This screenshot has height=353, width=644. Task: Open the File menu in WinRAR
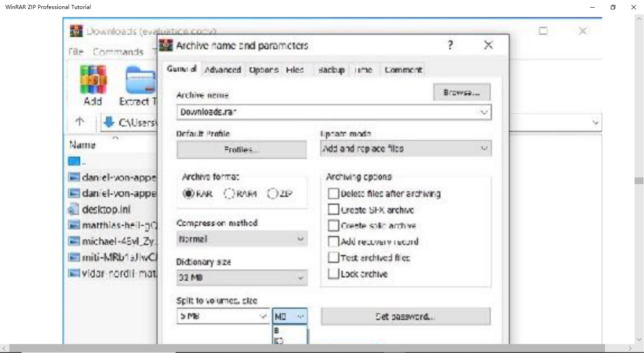coord(76,52)
